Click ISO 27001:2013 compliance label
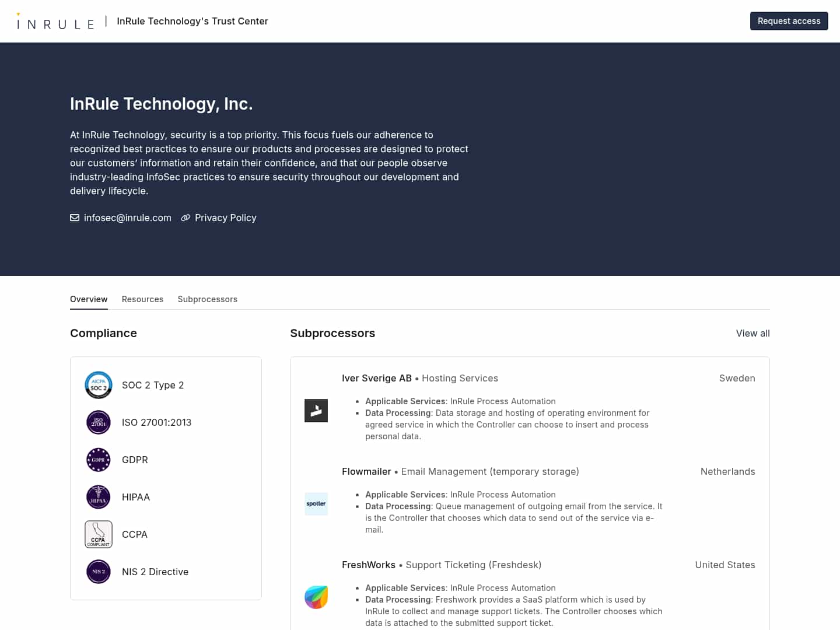Viewport: 840px width, 630px height. click(x=156, y=422)
